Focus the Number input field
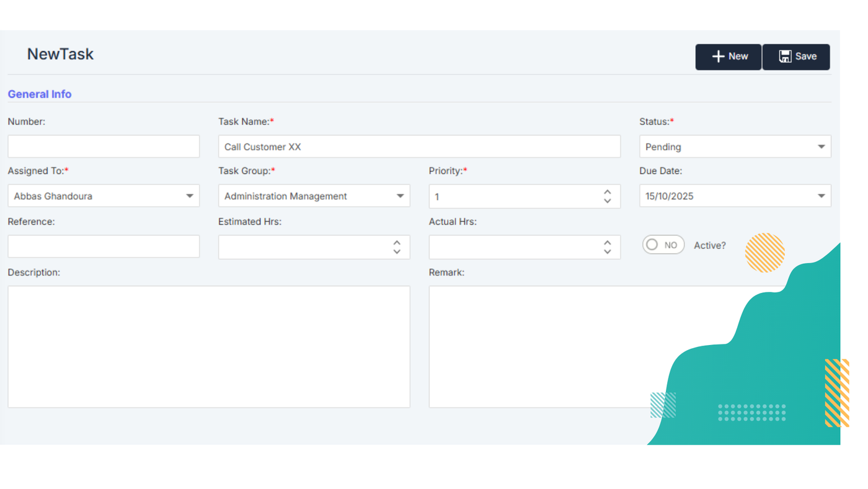 pyautogui.click(x=104, y=147)
